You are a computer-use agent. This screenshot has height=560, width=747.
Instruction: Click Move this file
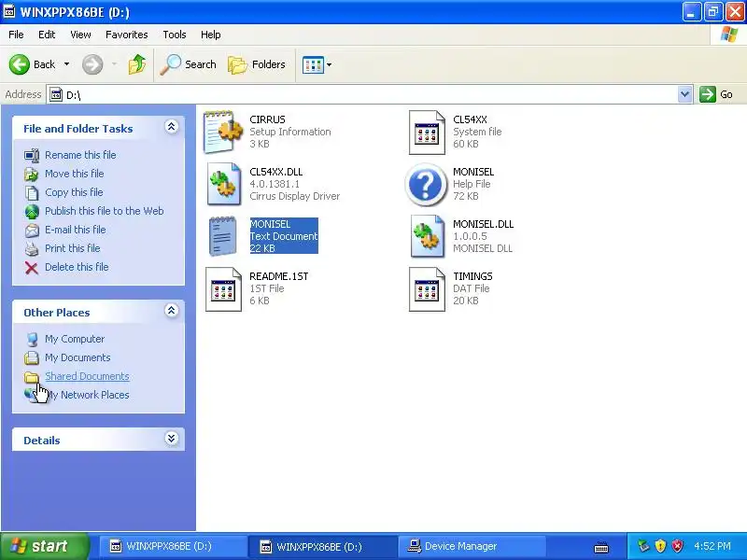(75, 174)
